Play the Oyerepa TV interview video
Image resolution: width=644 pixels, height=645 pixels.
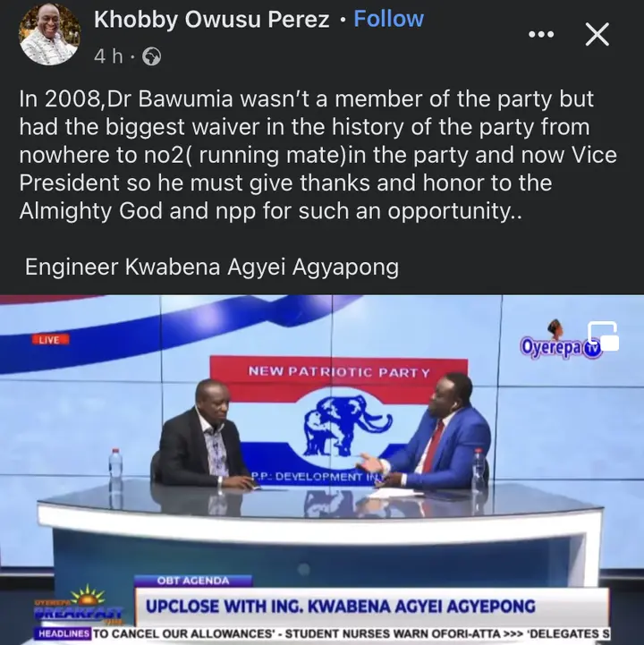[322, 470]
